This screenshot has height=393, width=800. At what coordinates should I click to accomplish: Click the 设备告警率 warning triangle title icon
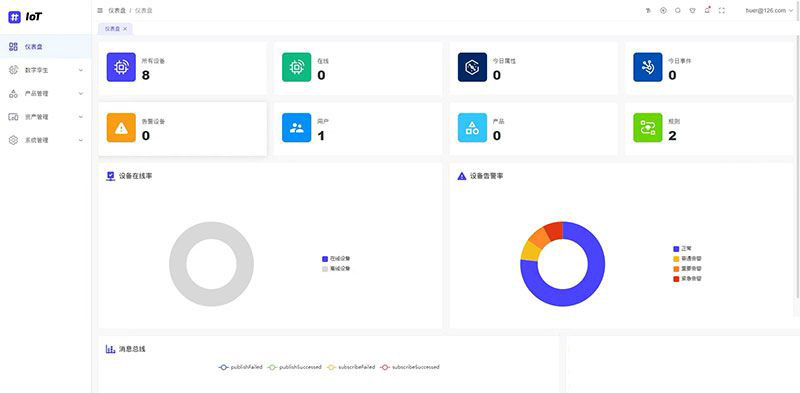click(462, 176)
